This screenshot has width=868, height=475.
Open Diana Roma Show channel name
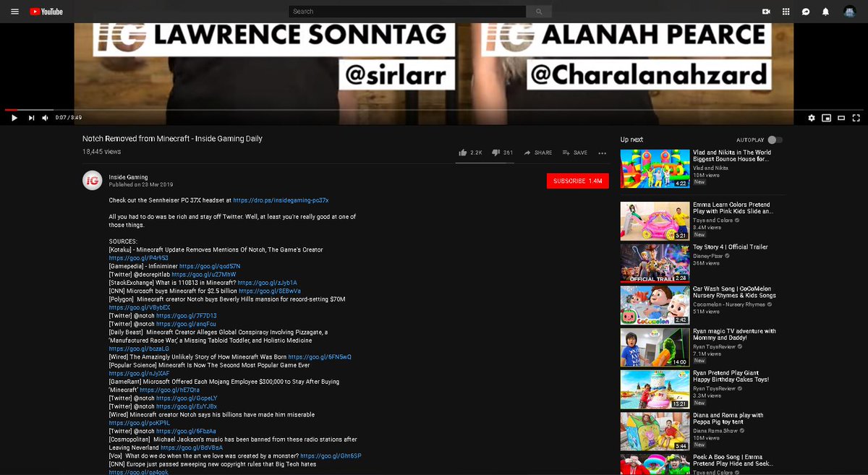(716, 431)
